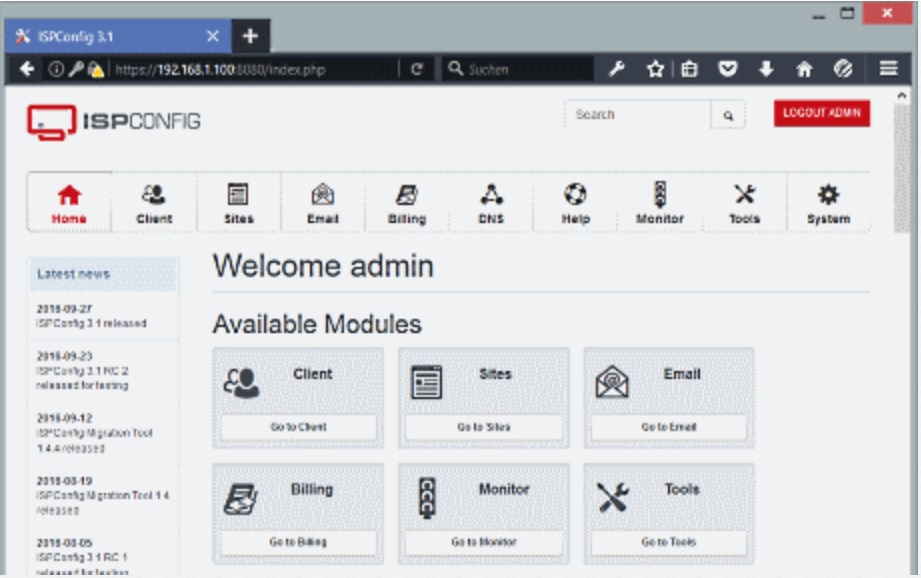Reload the page with the refresh icon
The height and width of the screenshot is (578, 921).
coord(416,69)
